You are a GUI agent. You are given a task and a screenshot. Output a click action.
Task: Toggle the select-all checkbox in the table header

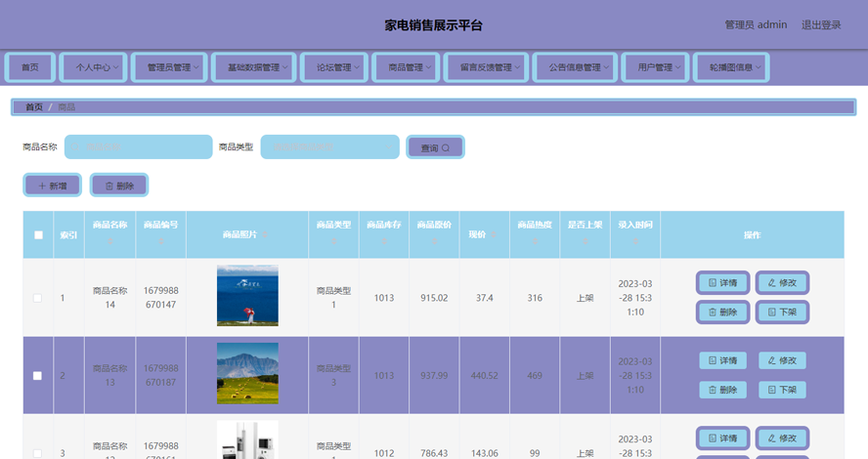point(38,235)
